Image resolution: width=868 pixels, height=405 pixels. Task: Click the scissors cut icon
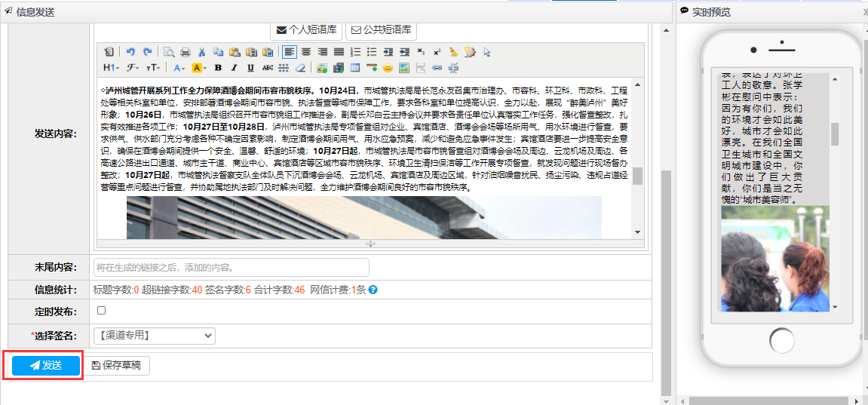click(202, 52)
